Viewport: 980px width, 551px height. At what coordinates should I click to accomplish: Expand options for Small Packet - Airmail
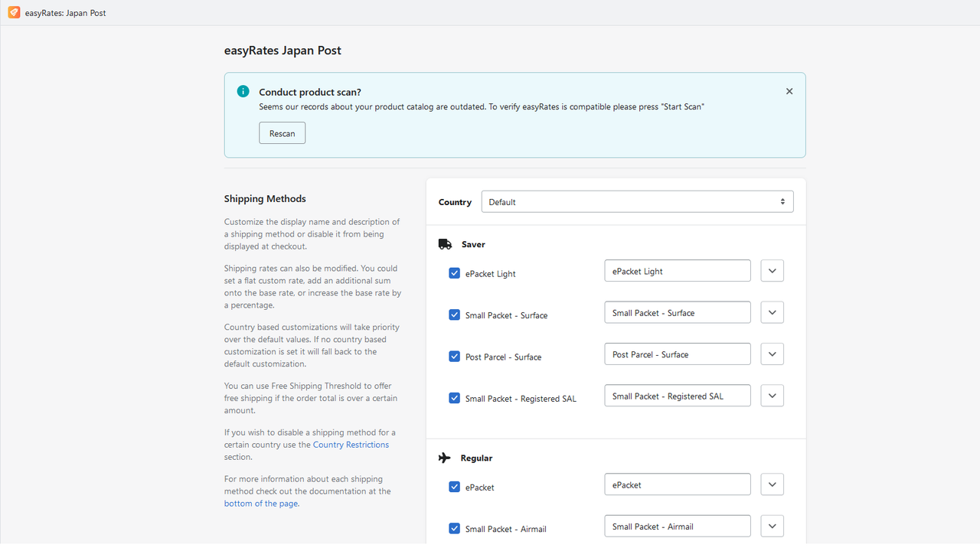click(772, 527)
